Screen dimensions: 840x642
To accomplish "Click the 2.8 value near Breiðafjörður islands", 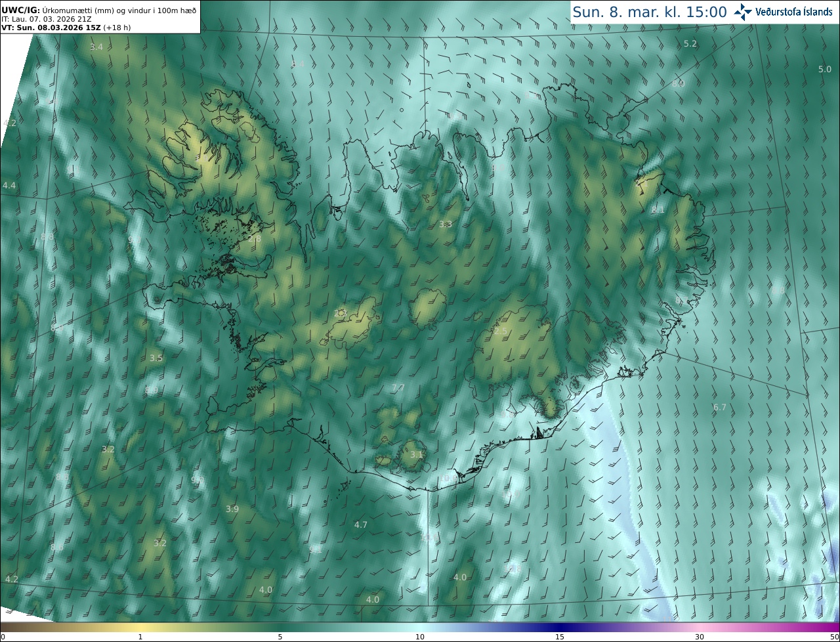I will (x=255, y=239).
